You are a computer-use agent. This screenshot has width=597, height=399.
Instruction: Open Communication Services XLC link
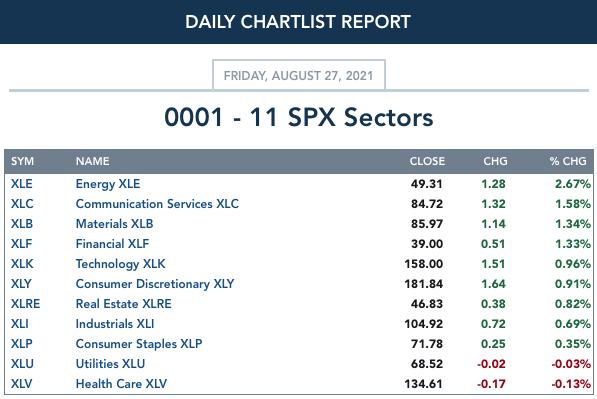point(157,204)
